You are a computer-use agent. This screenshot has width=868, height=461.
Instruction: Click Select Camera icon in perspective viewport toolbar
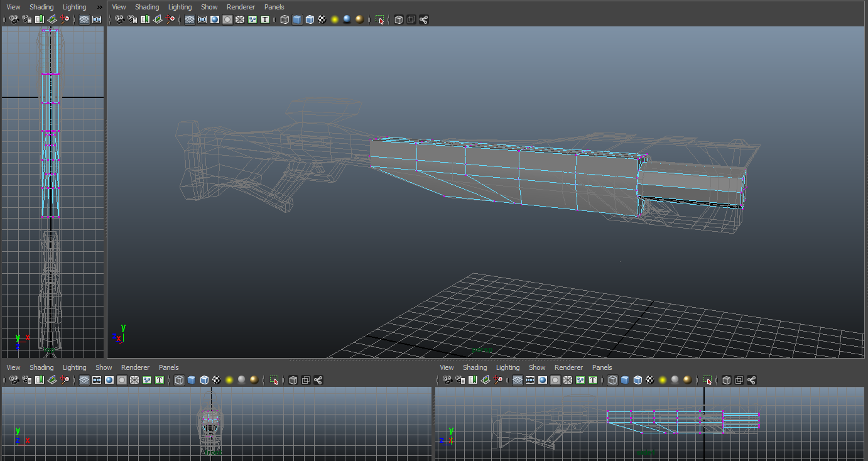click(x=119, y=19)
